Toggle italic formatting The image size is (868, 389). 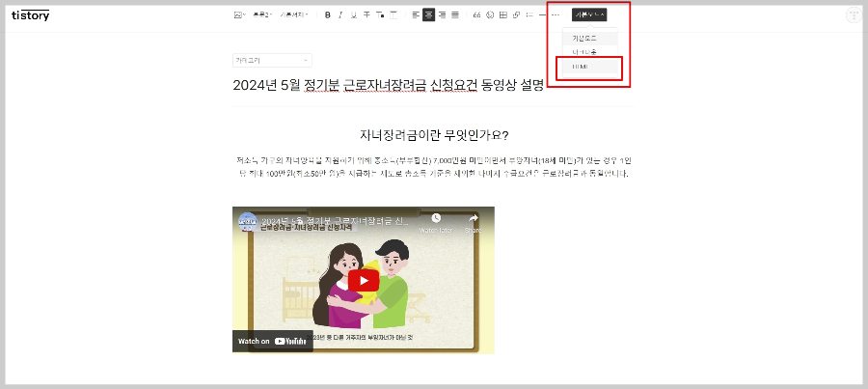[340, 15]
